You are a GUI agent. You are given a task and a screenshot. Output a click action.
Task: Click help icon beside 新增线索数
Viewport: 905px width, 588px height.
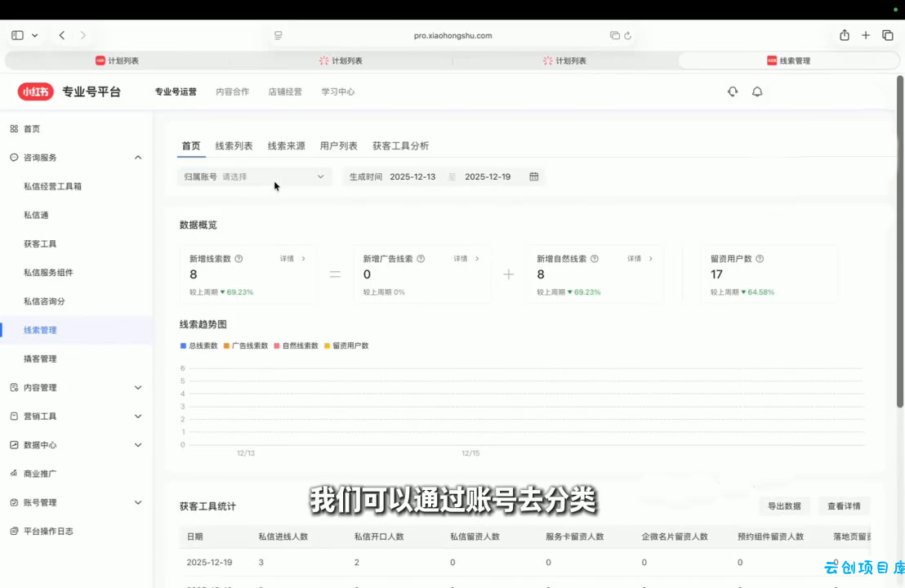[239, 259]
